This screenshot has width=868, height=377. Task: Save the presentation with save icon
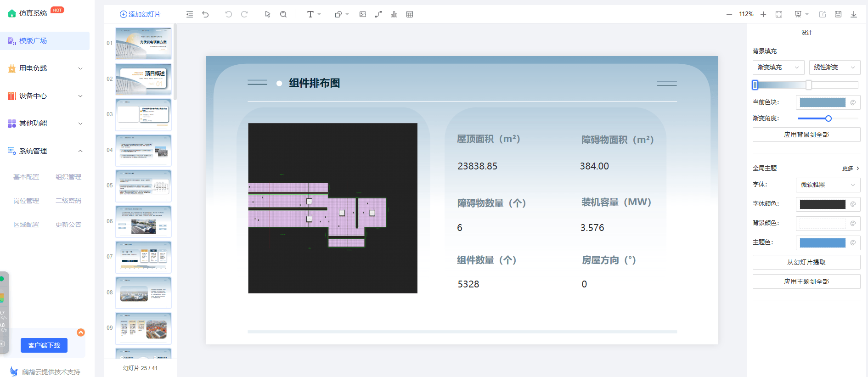coord(838,14)
